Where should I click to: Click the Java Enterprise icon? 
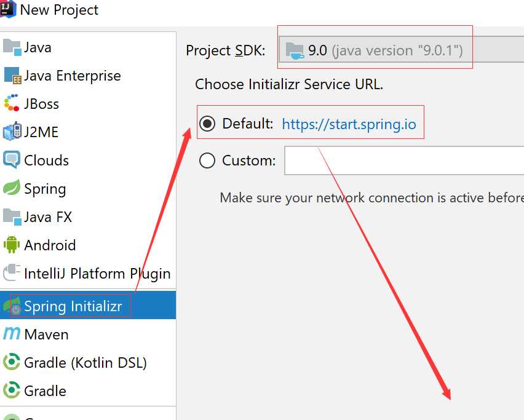click(x=13, y=76)
